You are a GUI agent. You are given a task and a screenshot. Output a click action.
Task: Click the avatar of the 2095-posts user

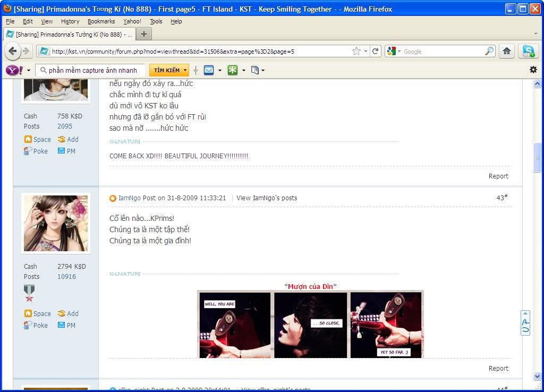56,89
